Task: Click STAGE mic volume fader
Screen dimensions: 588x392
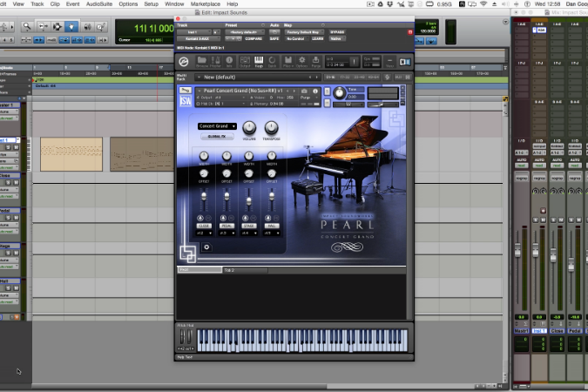Action: 249,202
